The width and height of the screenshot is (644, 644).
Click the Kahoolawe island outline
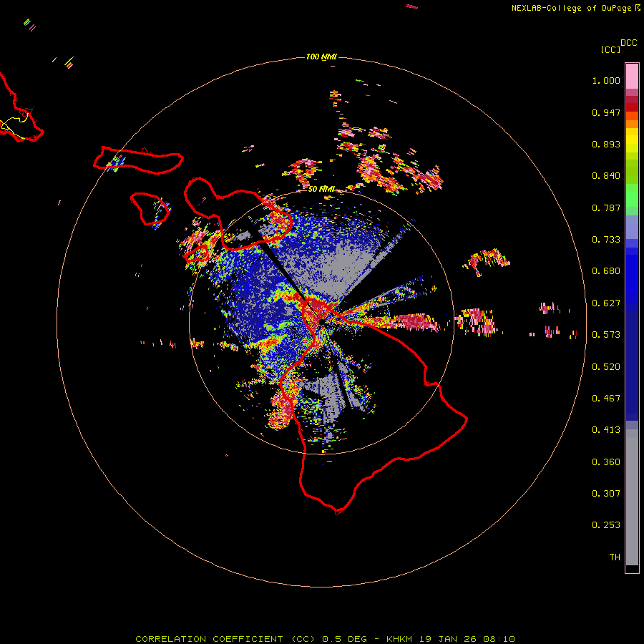tap(196, 254)
